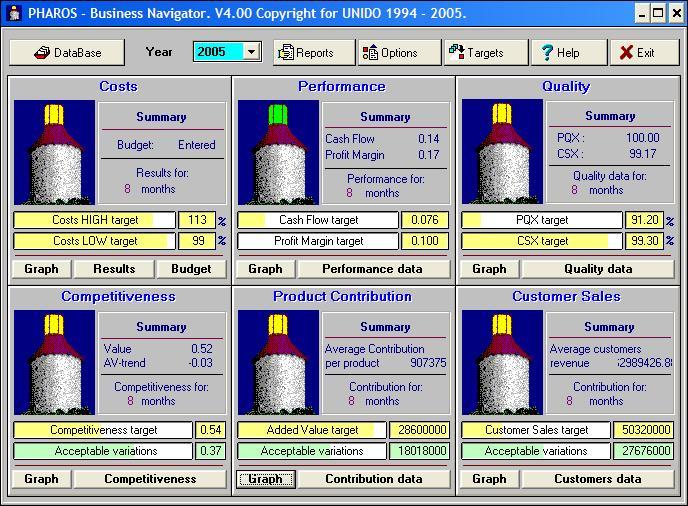Click the CSX target bar

(x=542, y=241)
